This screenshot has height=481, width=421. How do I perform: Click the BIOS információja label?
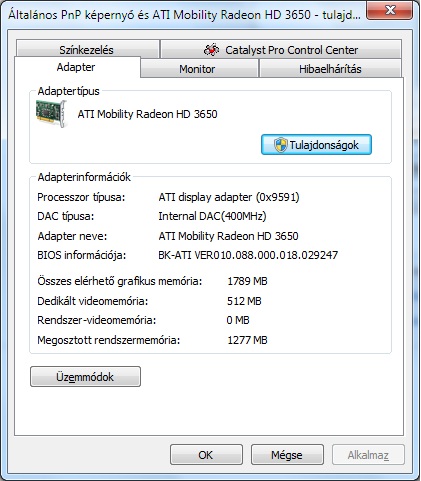coord(82,255)
